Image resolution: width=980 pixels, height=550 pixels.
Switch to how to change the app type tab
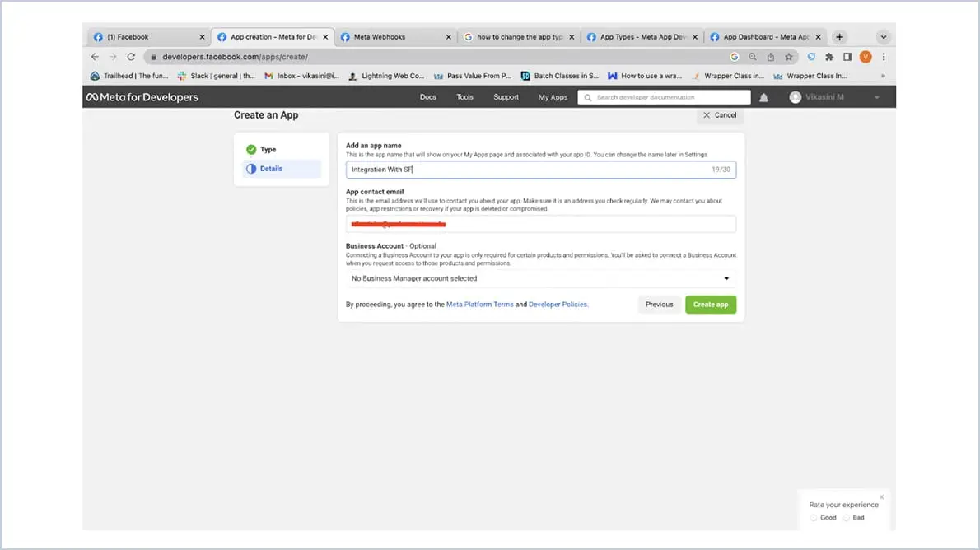pos(517,37)
